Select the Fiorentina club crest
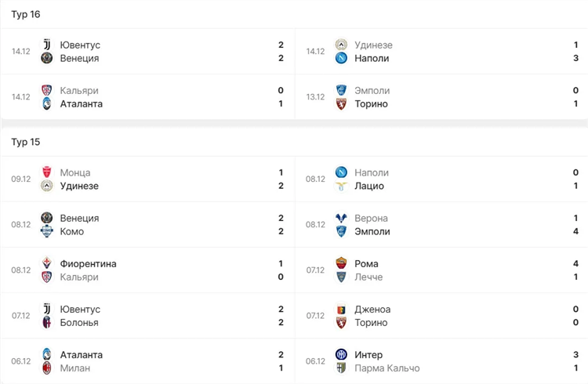588x384 pixels. [46, 263]
